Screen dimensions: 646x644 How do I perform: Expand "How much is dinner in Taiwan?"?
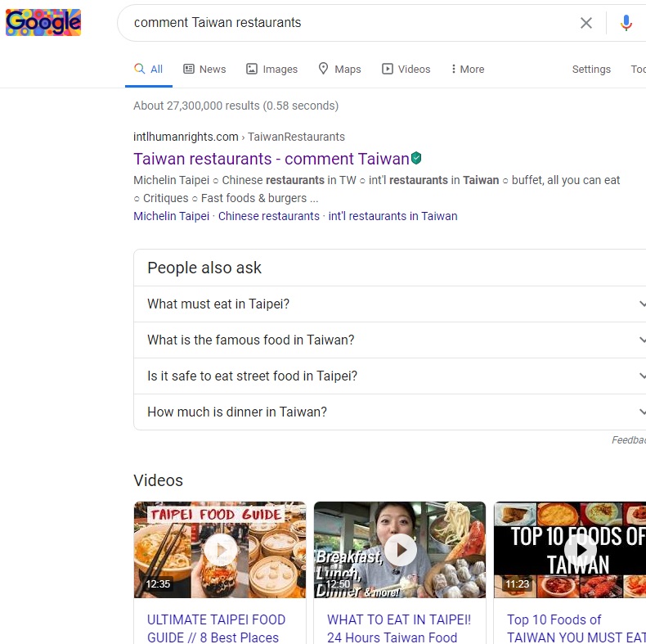pyautogui.click(x=389, y=412)
